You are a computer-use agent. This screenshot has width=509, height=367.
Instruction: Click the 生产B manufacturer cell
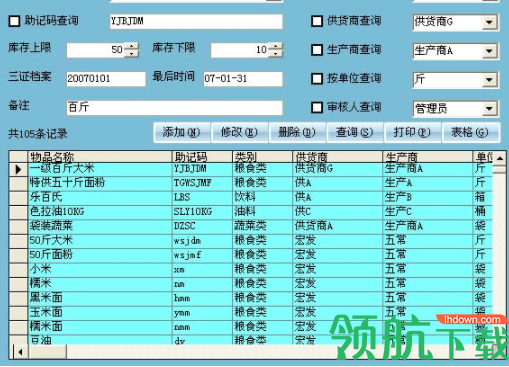click(428, 198)
